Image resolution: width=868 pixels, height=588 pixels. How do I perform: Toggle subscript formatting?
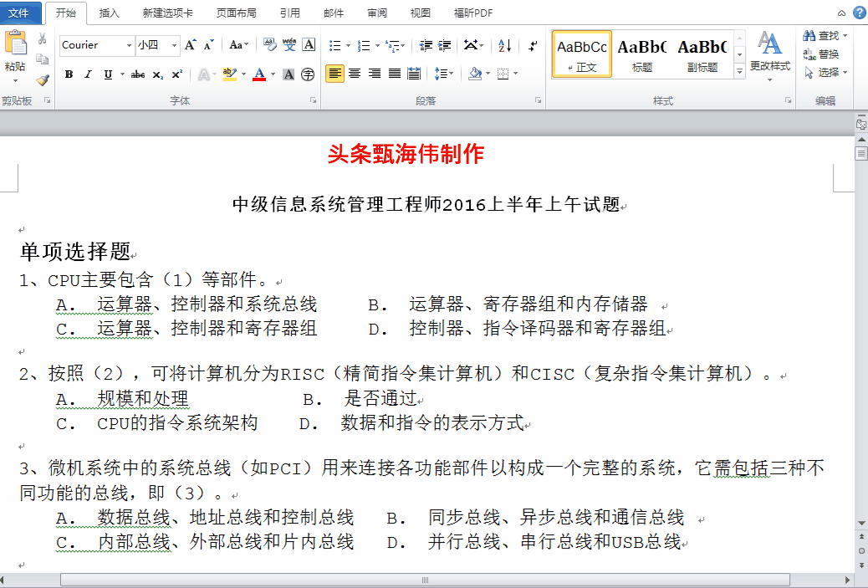[x=158, y=74]
